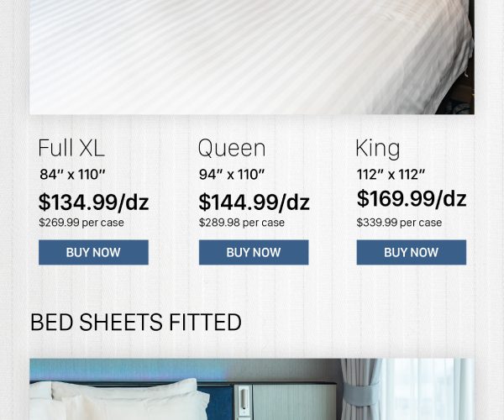Image resolution: width=504 pixels, height=420 pixels.
Task: Select the Full XL size title
Action: pyautogui.click(x=71, y=149)
